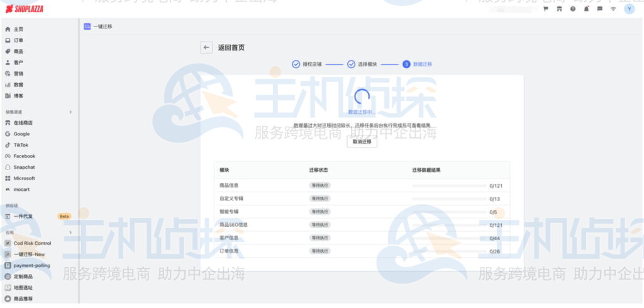Select the 数据迁移 step
This screenshot has width=644, height=308.
(418, 64)
